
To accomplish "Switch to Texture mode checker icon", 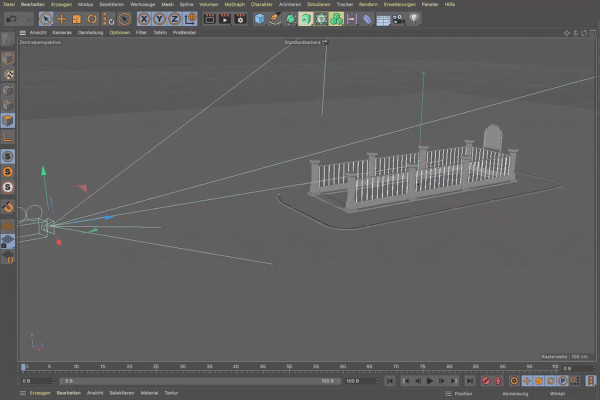I will coord(8,74).
